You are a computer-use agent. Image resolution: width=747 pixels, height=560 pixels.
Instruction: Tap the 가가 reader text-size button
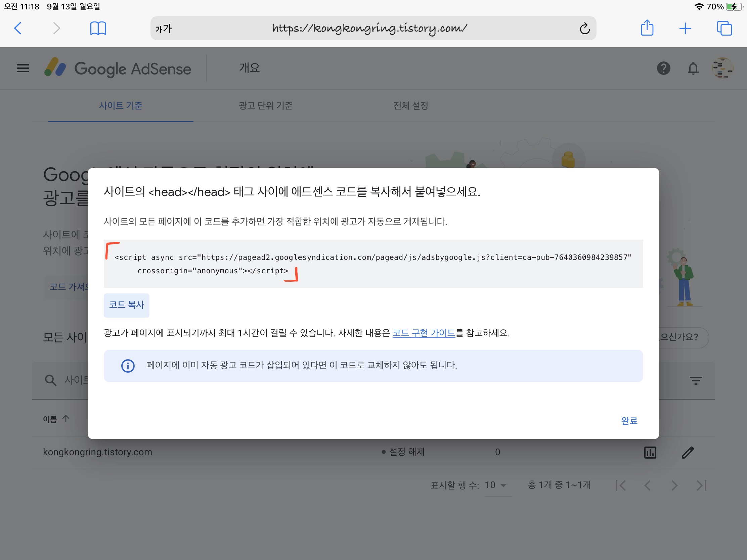164,29
